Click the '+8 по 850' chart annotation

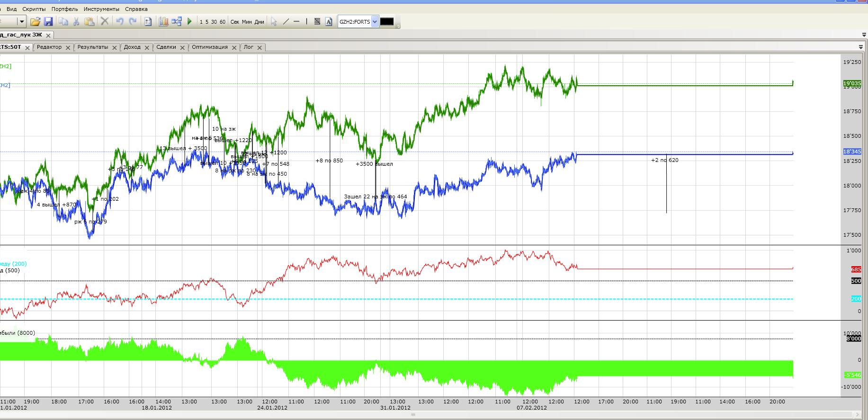pyautogui.click(x=329, y=161)
